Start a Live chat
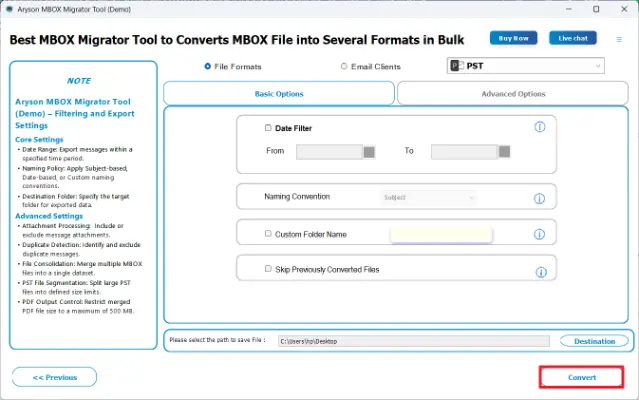The width and height of the screenshot is (639, 400). (573, 38)
